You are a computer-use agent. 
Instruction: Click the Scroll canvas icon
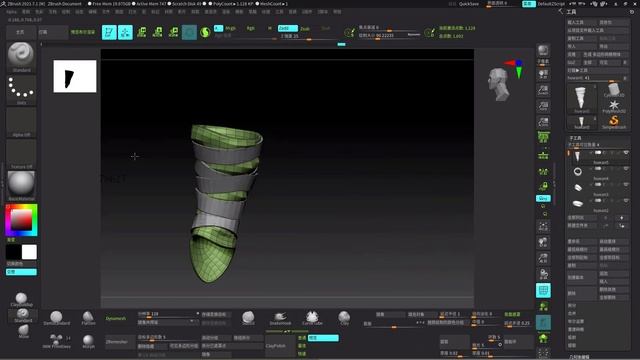(x=543, y=75)
